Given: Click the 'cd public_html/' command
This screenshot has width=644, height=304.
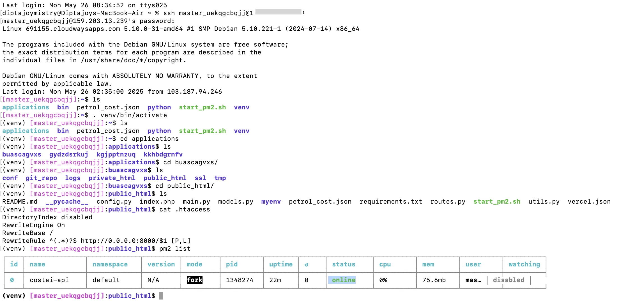Looking at the screenshot, I should tap(185, 186).
